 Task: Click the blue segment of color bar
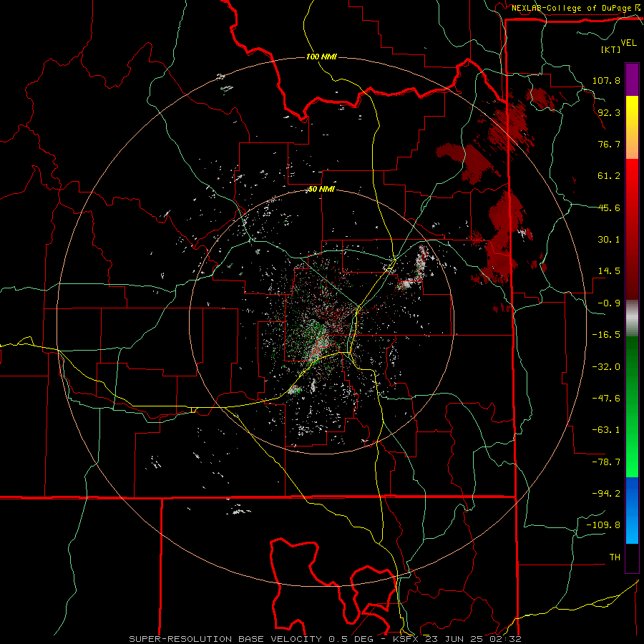tap(632, 510)
